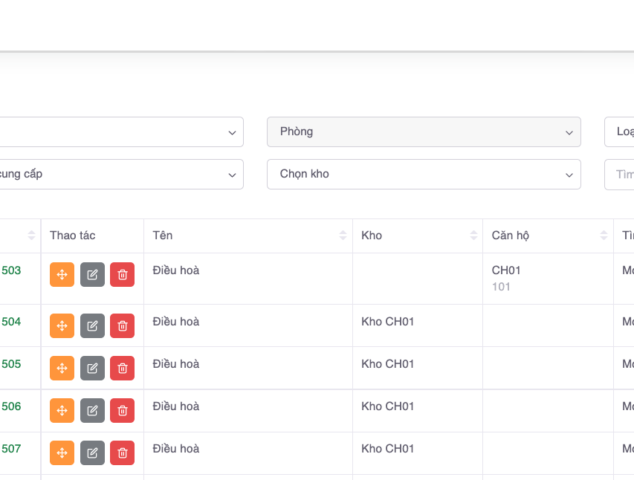Open item link 505
Screen dimensions: 634x480
11,364
